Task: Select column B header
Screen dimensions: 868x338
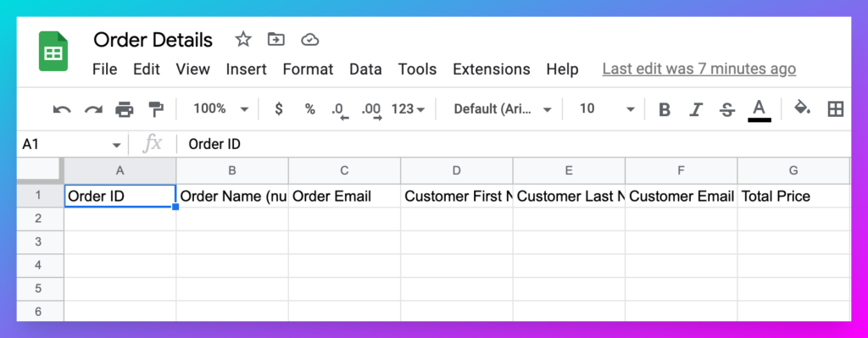Action: pos(232,170)
